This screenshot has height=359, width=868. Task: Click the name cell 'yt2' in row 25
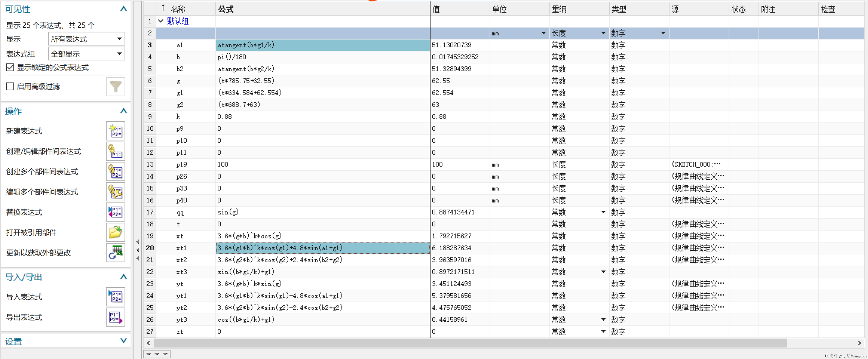186,308
